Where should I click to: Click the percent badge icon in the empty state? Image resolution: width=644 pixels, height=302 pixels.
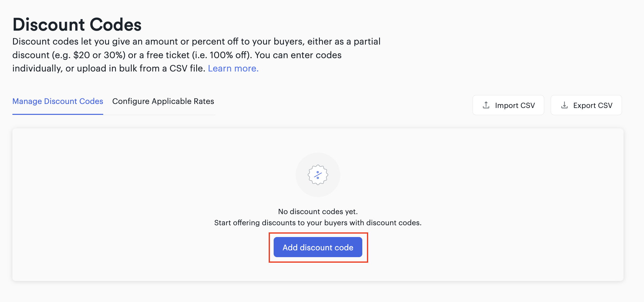(x=318, y=175)
